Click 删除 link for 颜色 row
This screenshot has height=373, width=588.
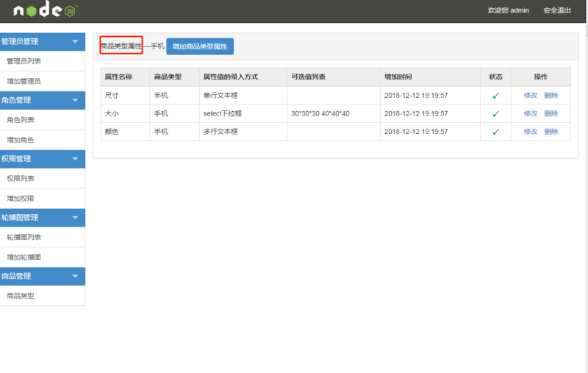[x=551, y=132]
